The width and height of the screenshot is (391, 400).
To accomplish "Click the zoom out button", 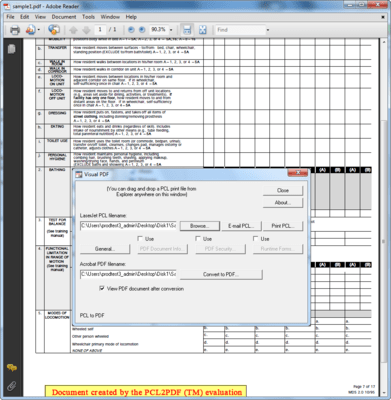I will 131,30.
